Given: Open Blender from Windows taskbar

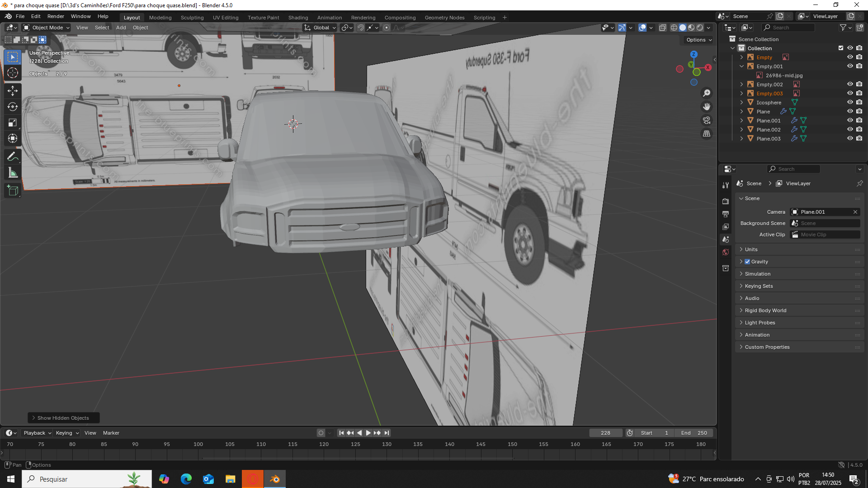Looking at the screenshot, I should (x=275, y=479).
